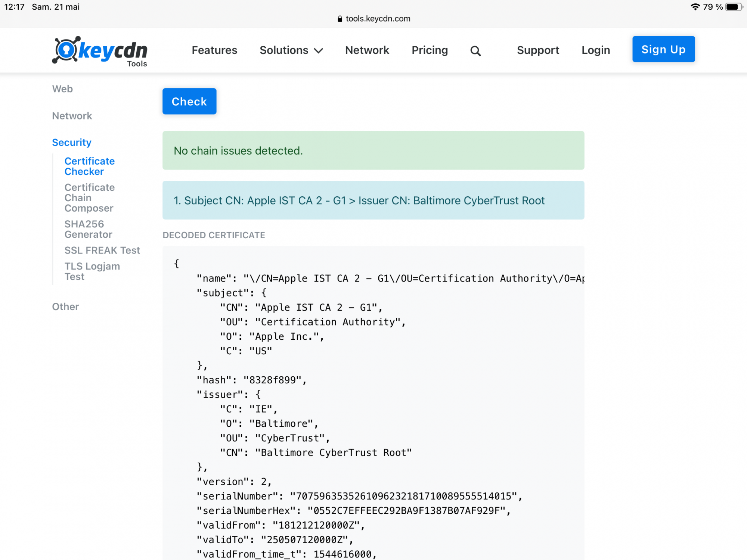Click the search magnifier icon
The height and width of the screenshot is (560, 747).
click(x=475, y=51)
